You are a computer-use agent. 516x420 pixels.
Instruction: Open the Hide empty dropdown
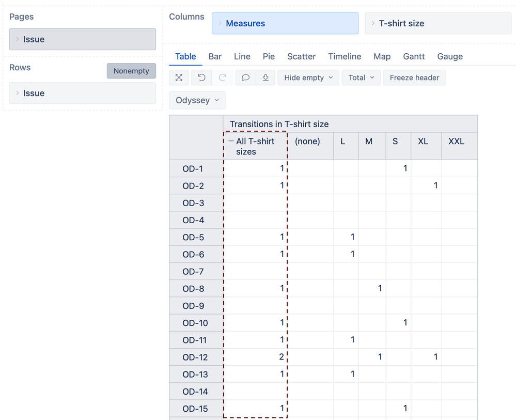(x=308, y=77)
